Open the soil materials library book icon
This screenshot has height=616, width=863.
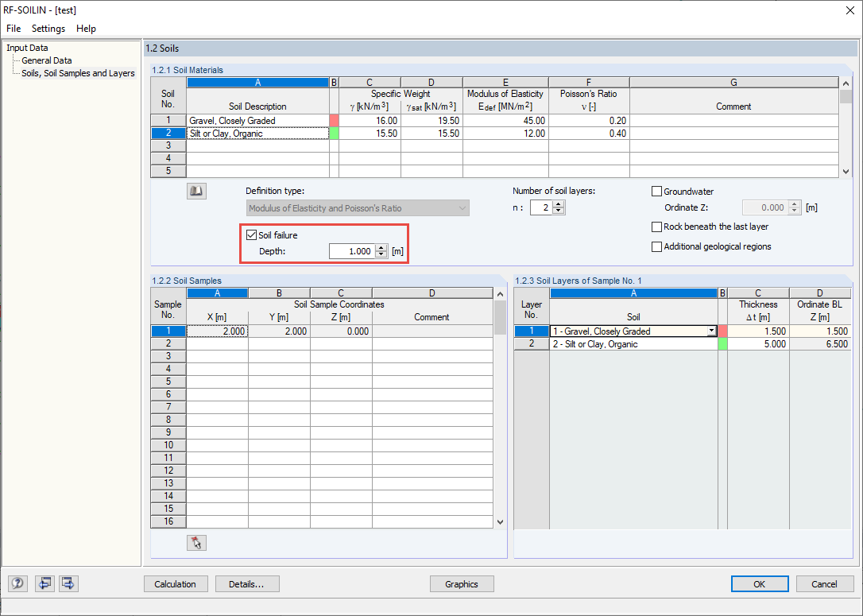pyautogui.click(x=196, y=191)
